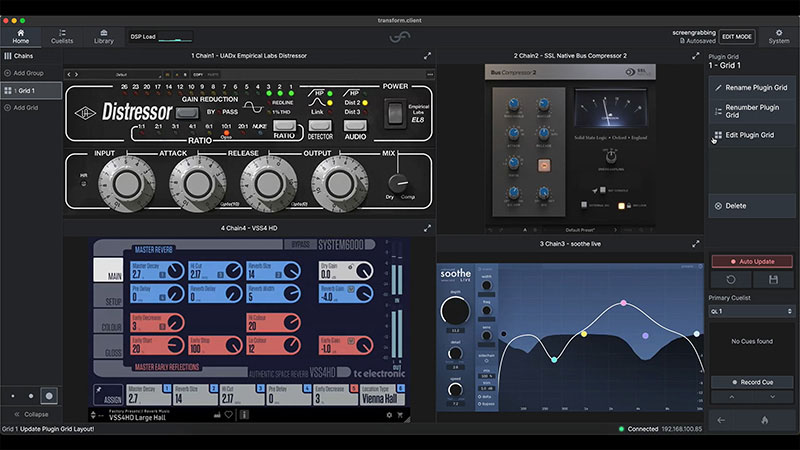Open System settings gear
Image resolution: width=800 pixels, height=450 pixels.
pyautogui.click(x=779, y=36)
